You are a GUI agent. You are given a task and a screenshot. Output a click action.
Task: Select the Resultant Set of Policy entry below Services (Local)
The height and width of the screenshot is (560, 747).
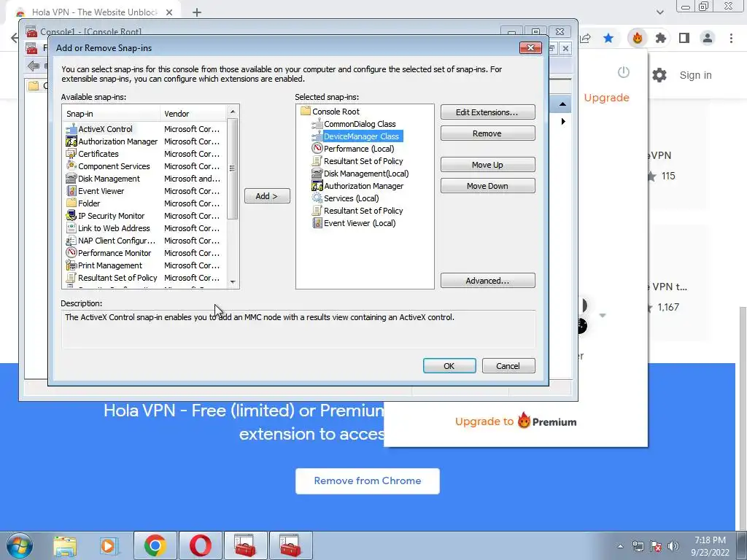click(363, 211)
